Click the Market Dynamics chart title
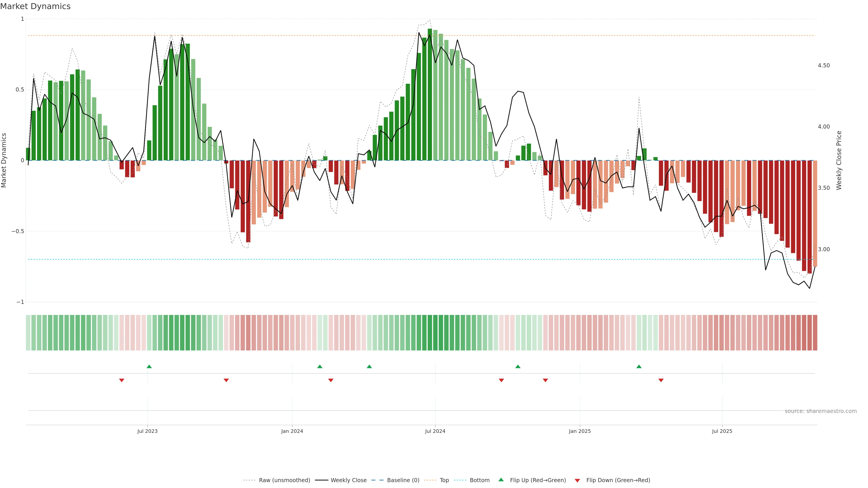Screen dimensions: 868x488 coord(35,6)
